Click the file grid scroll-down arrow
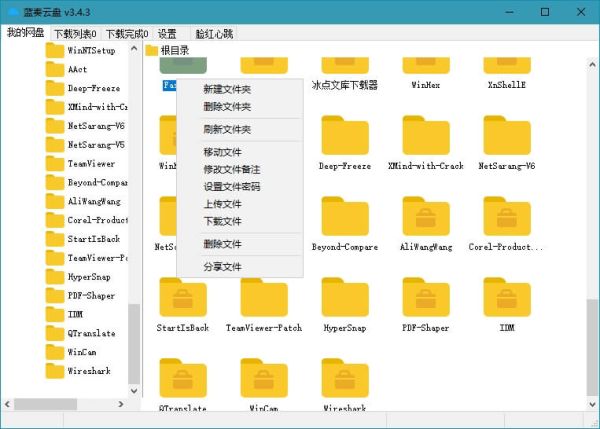This screenshot has width=600, height=429. tap(592, 404)
